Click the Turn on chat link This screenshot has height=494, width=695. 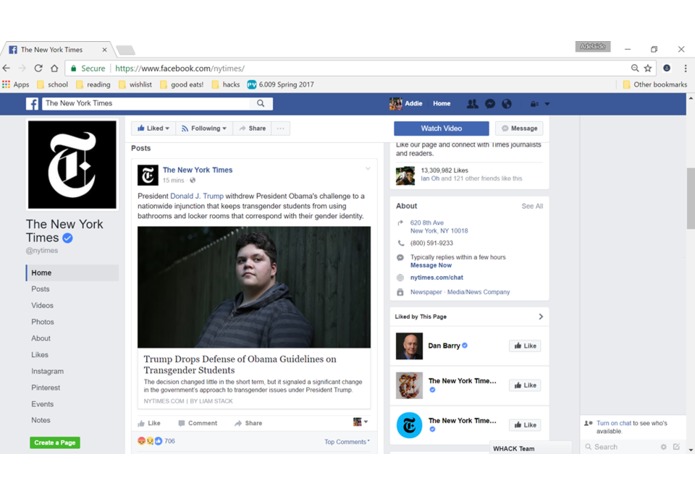pos(614,423)
